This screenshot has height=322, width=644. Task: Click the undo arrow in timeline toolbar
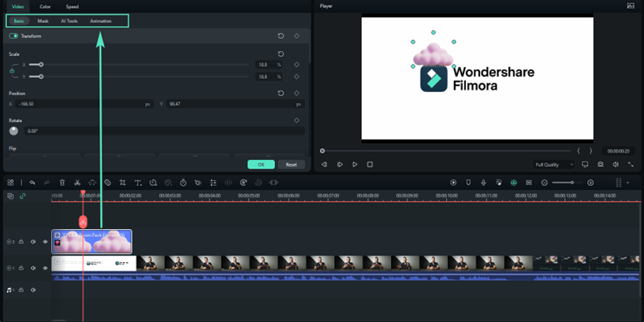[32, 183]
